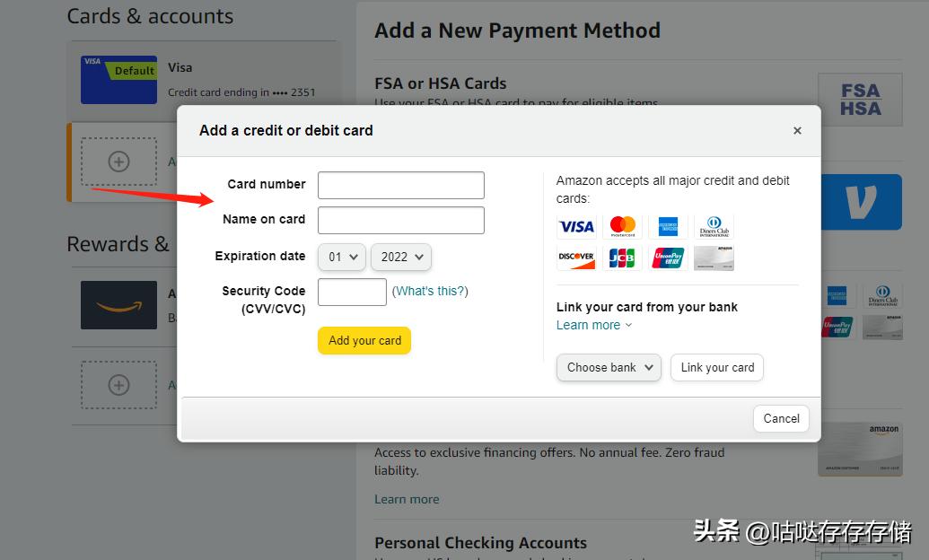This screenshot has height=560, width=929.
Task: Click the UnionPay logo in dialog
Action: [668, 258]
